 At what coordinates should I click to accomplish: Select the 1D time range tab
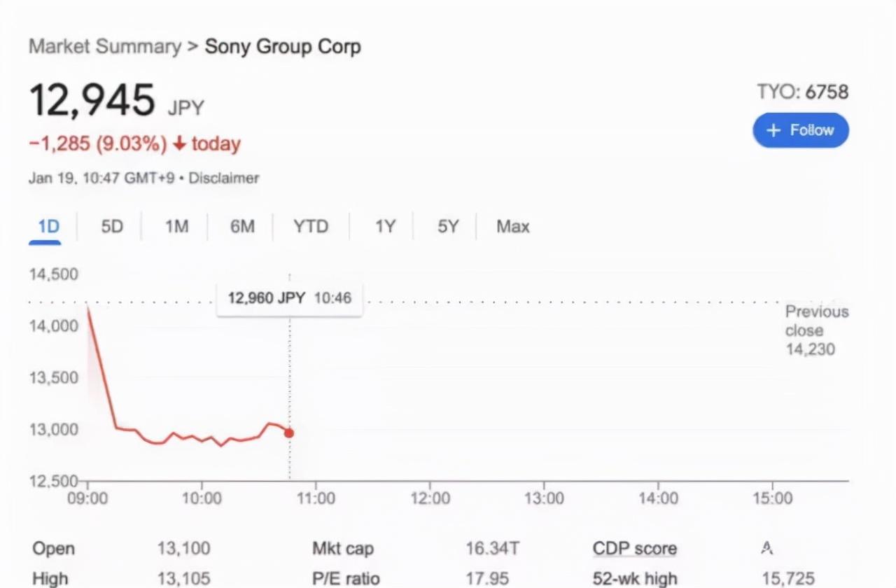pos(48,227)
